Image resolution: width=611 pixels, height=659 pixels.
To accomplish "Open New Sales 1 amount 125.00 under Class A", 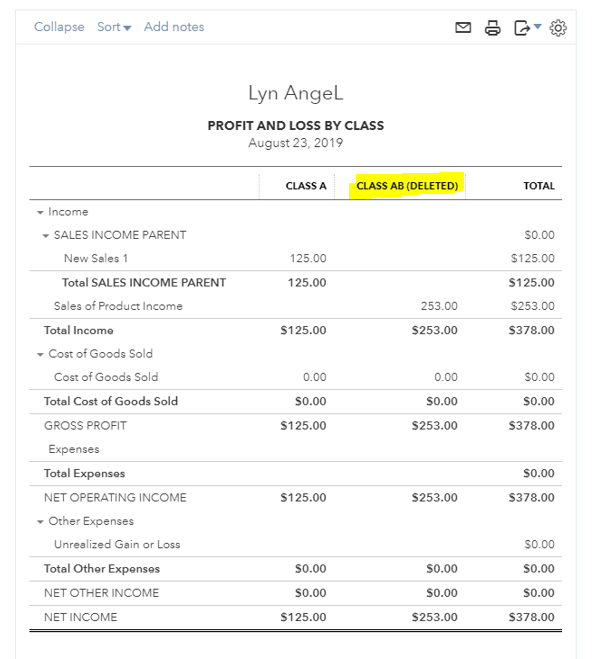I will (x=308, y=258).
